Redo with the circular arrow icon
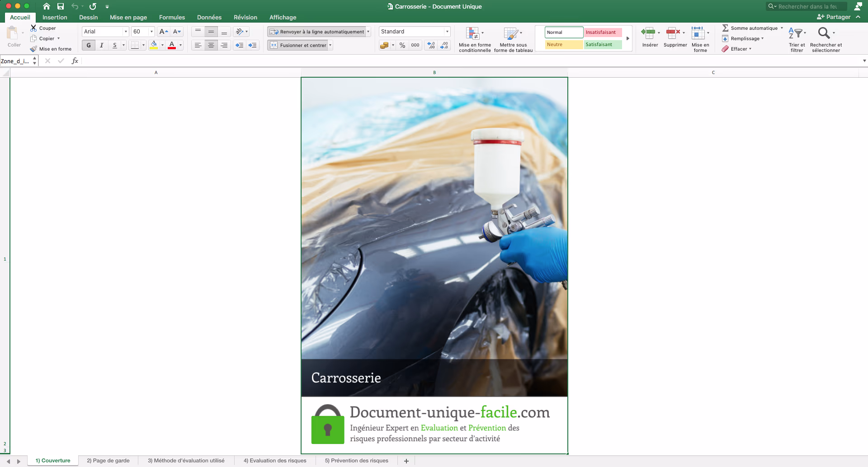This screenshot has width=868, height=467. click(x=93, y=6)
